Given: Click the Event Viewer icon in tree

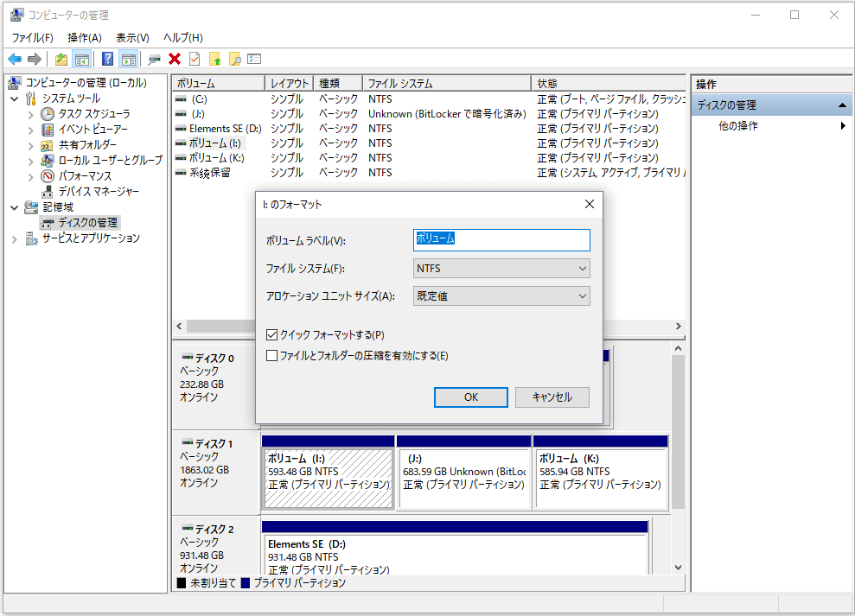Looking at the screenshot, I should tap(48, 130).
